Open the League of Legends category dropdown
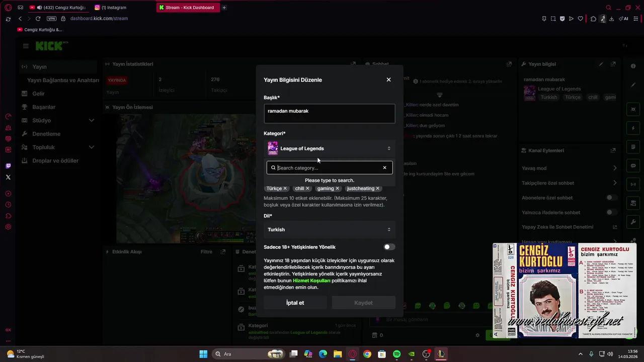The image size is (644, 362). (x=330, y=148)
